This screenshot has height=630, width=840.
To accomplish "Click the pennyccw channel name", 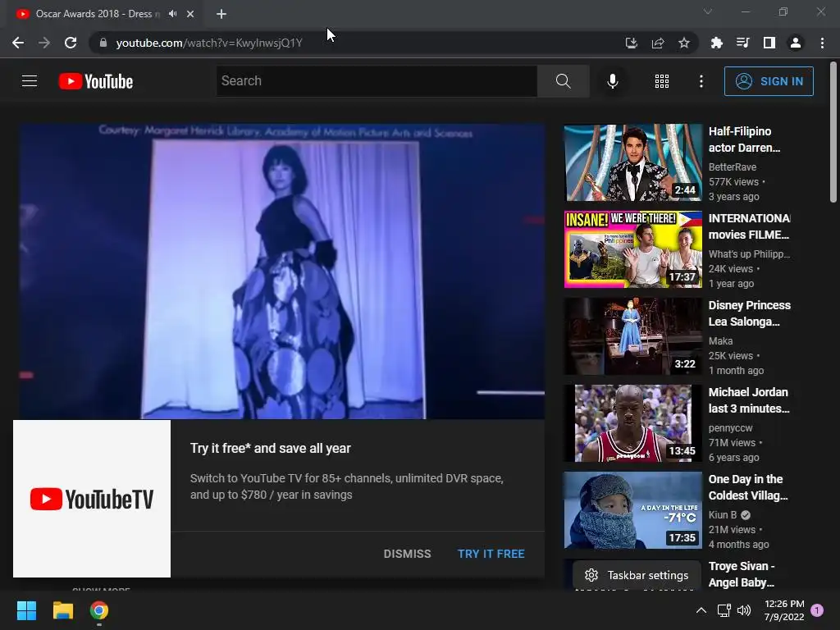I will [x=730, y=428].
